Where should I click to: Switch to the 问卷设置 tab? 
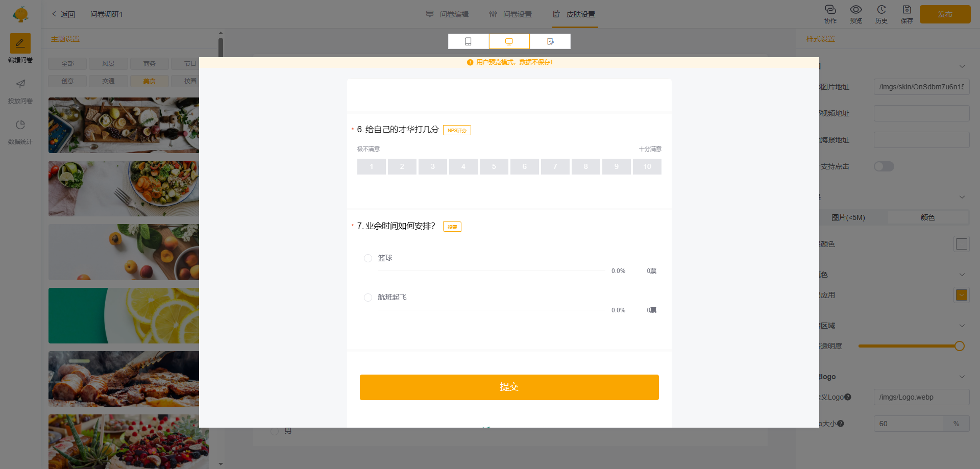(510, 14)
